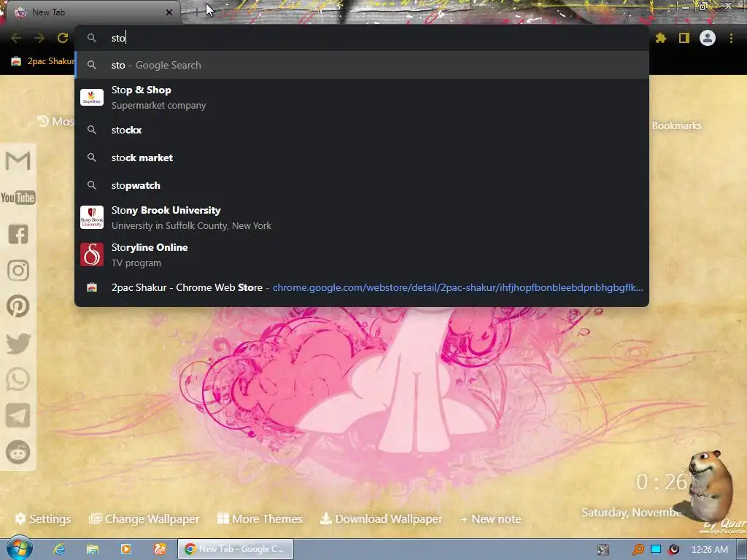Image resolution: width=747 pixels, height=560 pixels.
Task: Add a New note
Action: (491, 518)
